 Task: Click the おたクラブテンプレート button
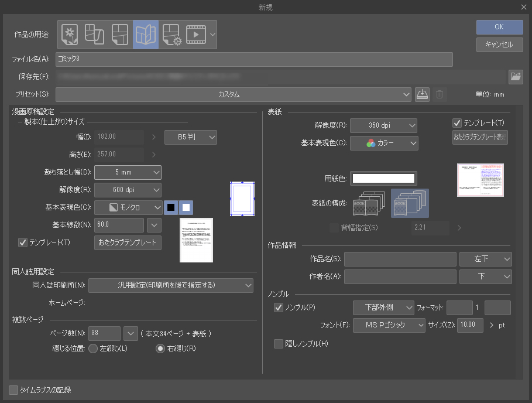(x=128, y=243)
